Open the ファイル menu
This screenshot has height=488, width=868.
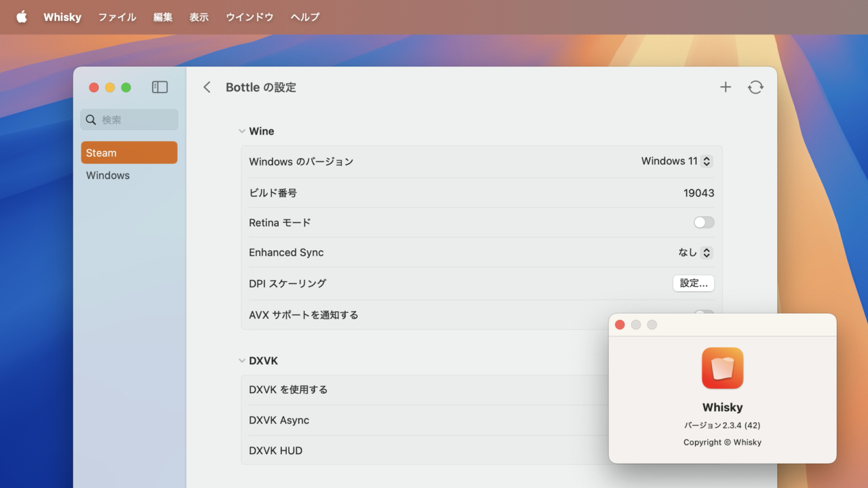tap(117, 17)
